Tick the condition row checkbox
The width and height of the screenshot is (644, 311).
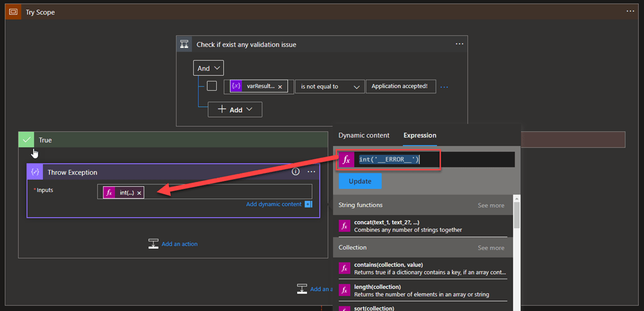pyautogui.click(x=212, y=86)
